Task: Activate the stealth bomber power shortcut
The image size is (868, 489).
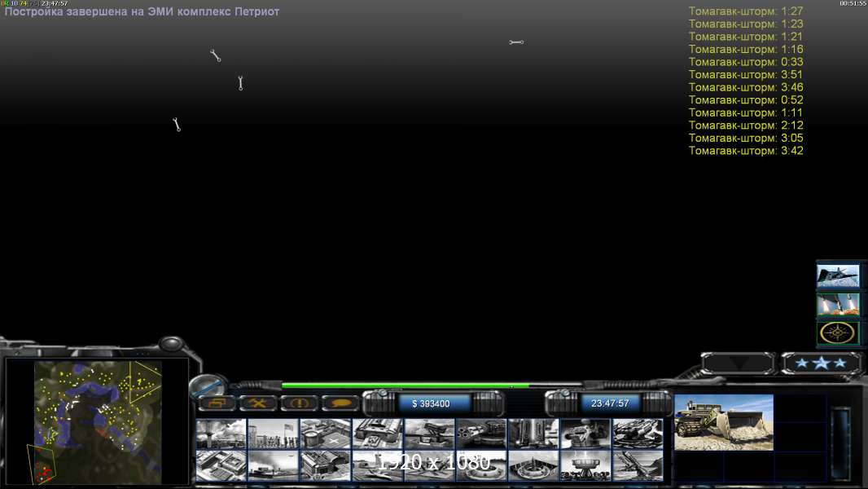Action: click(838, 276)
